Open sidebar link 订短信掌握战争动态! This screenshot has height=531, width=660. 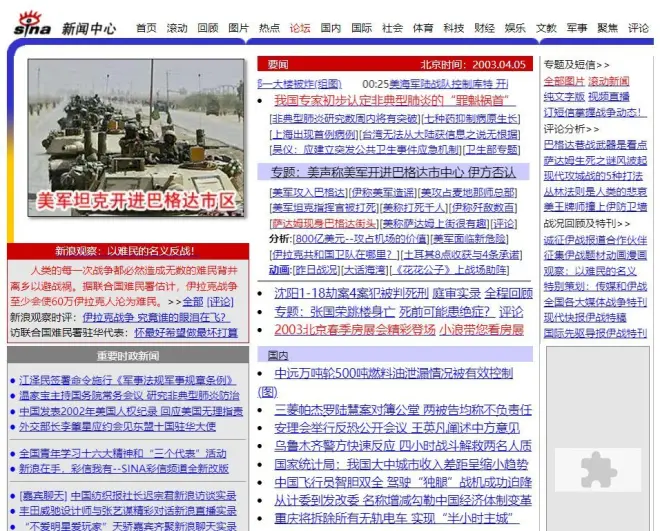(x=595, y=112)
